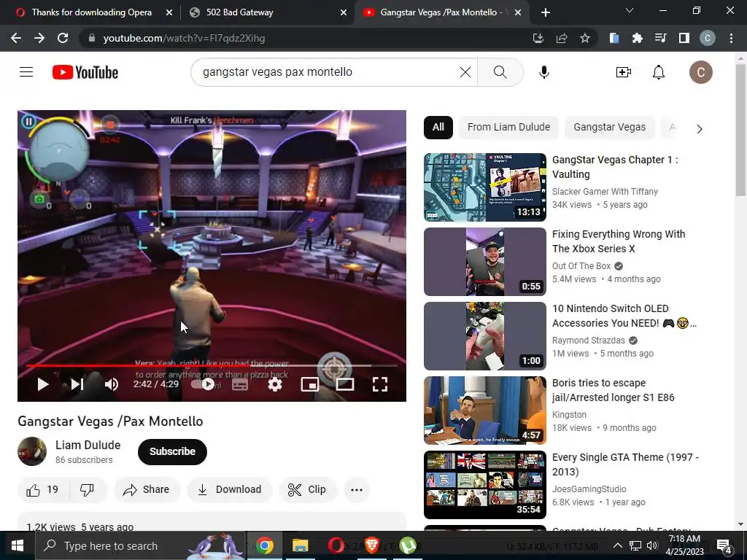Open Windows Start menu
The width and height of the screenshot is (747, 560).
[x=18, y=545]
